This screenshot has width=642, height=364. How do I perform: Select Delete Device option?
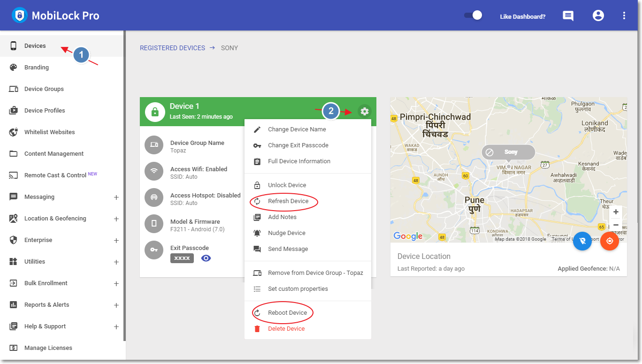tap(308, 329)
